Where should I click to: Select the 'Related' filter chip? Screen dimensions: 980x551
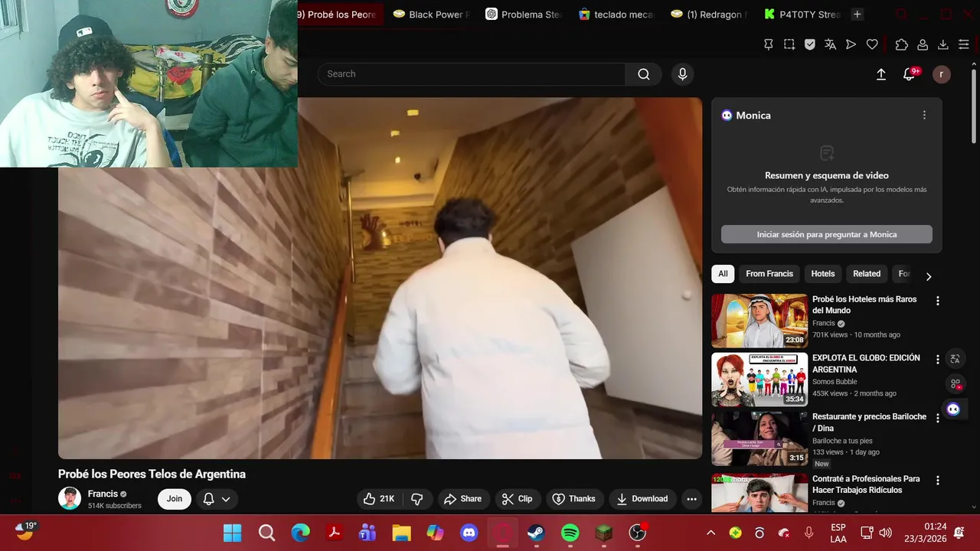click(x=867, y=274)
